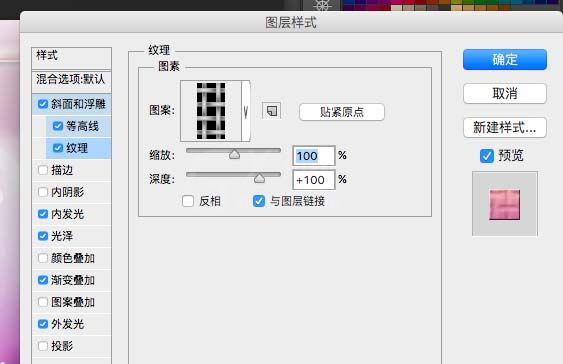This screenshot has height=364, width=563.
Task: Select the 样式 styles list entry
Action: click(71, 58)
